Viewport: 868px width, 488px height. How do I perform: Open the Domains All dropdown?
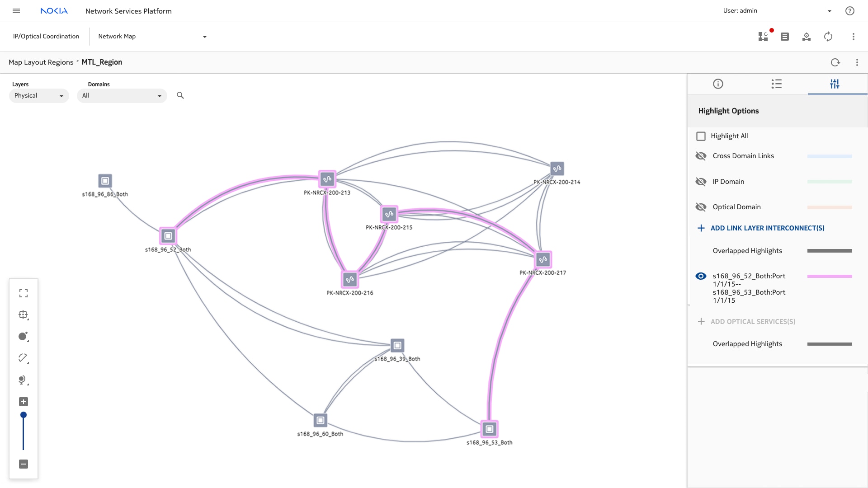coord(122,96)
